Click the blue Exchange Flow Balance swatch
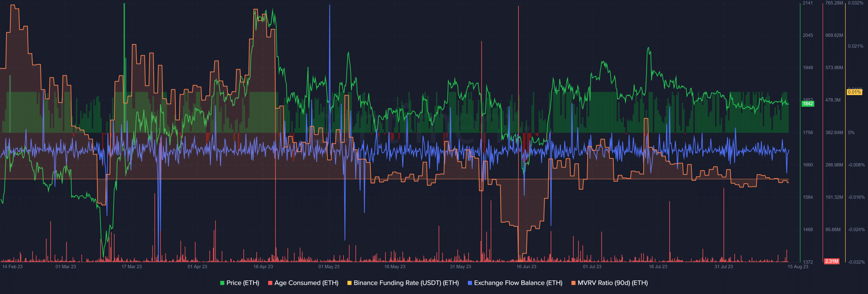Viewport: 868px width, 294px height. [x=470, y=283]
